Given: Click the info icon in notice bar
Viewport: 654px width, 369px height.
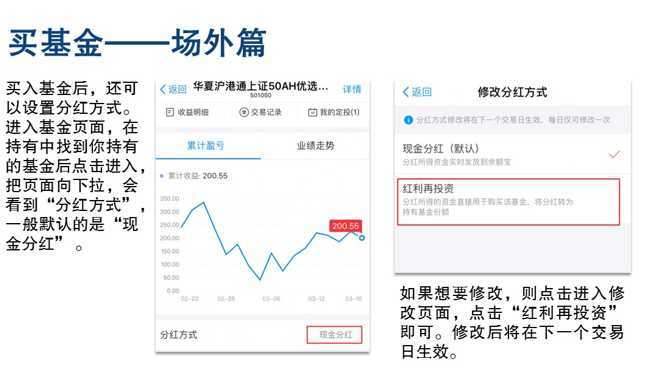Looking at the screenshot, I should click(x=408, y=120).
